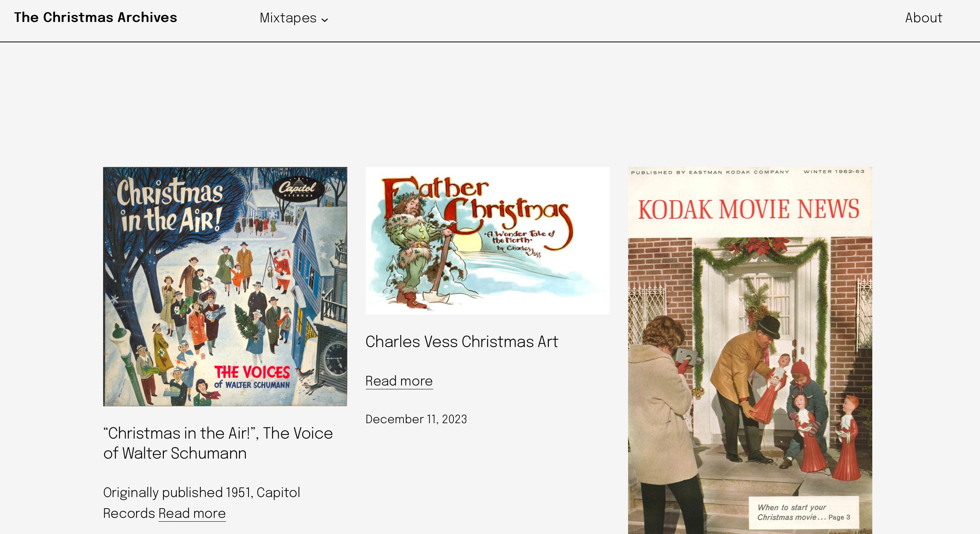Click the KODAK MOVIE NEWS red headline
Viewport: 980px width, 534px height.
pos(748,209)
